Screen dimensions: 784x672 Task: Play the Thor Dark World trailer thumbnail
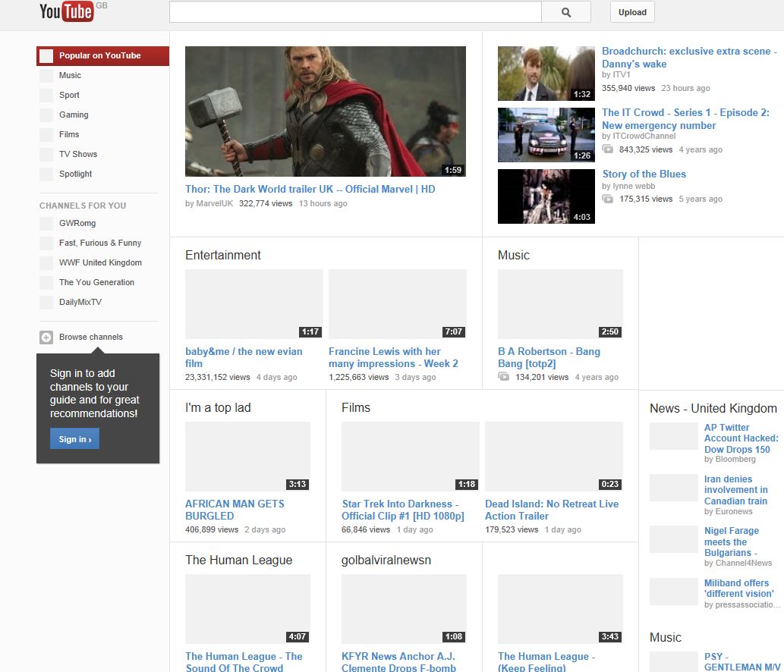tap(325, 111)
